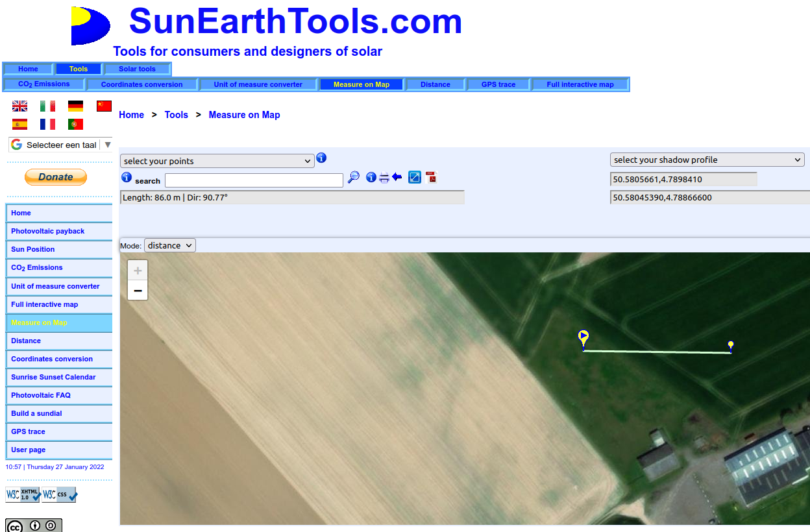
Task: Open User page in the sidebar
Action: (59, 450)
